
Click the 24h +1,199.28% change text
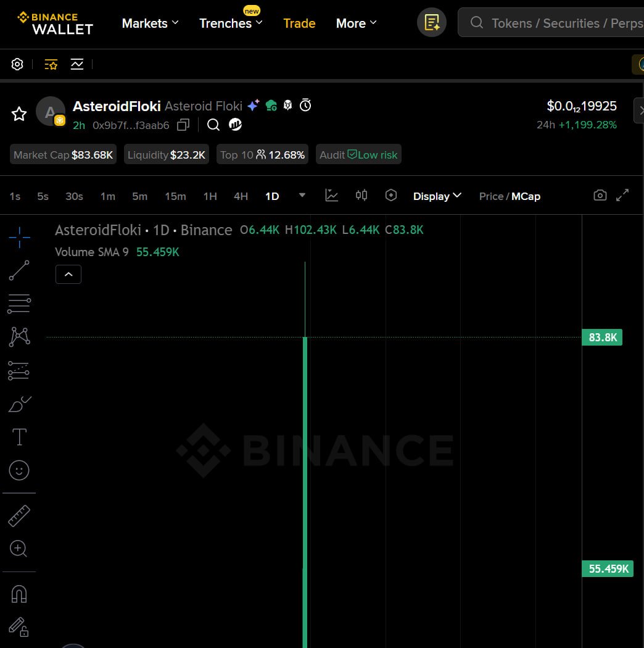576,125
